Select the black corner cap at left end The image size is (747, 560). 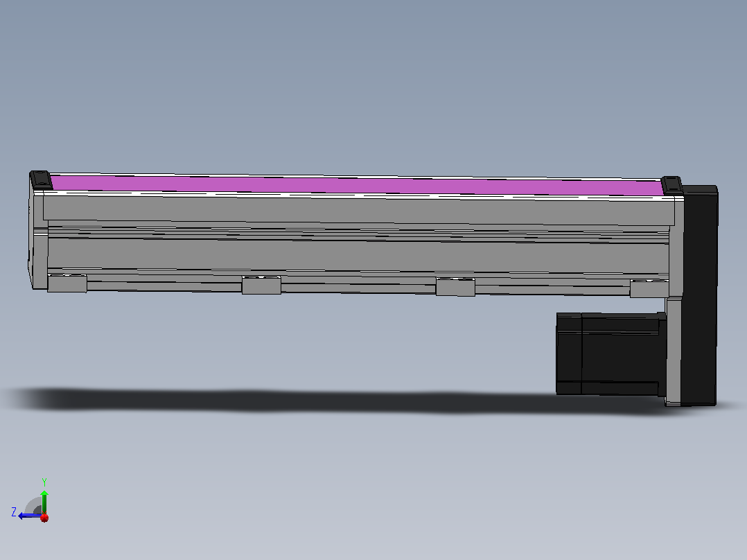tap(41, 180)
